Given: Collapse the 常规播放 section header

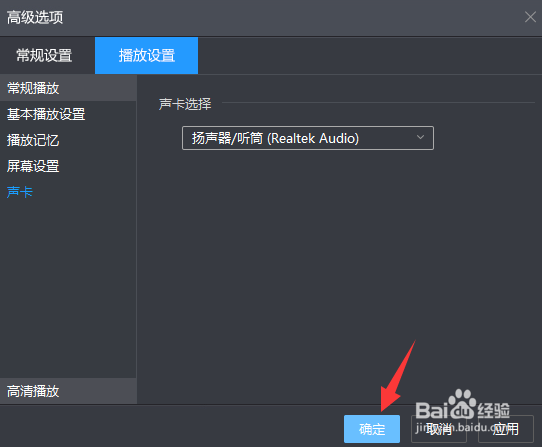Looking at the screenshot, I should coord(68,88).
